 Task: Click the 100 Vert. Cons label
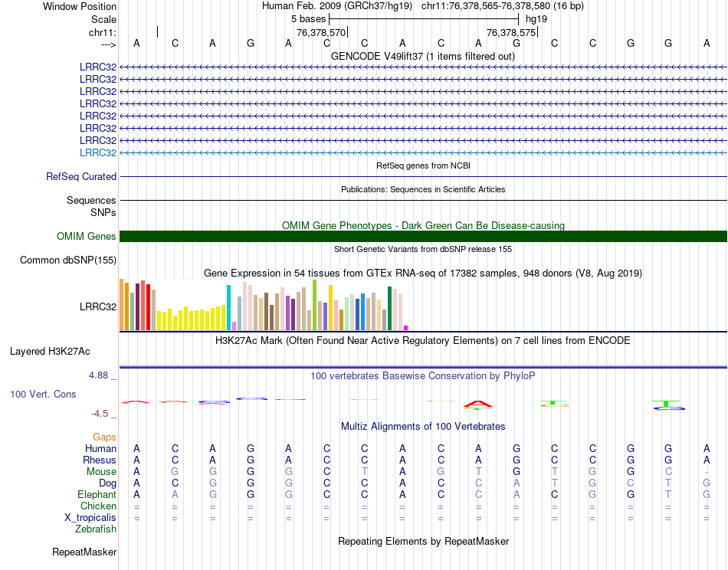coord(43,394)
